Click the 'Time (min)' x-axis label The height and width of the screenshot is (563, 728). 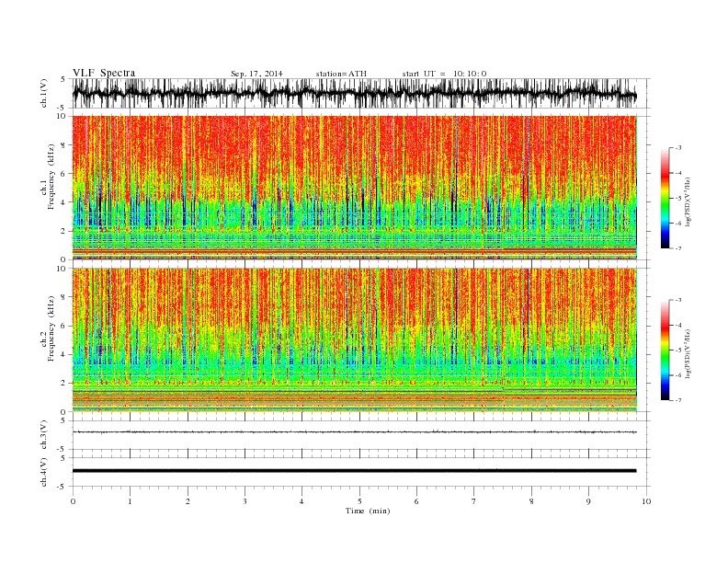pyautogui.click(x=368, y=511)
